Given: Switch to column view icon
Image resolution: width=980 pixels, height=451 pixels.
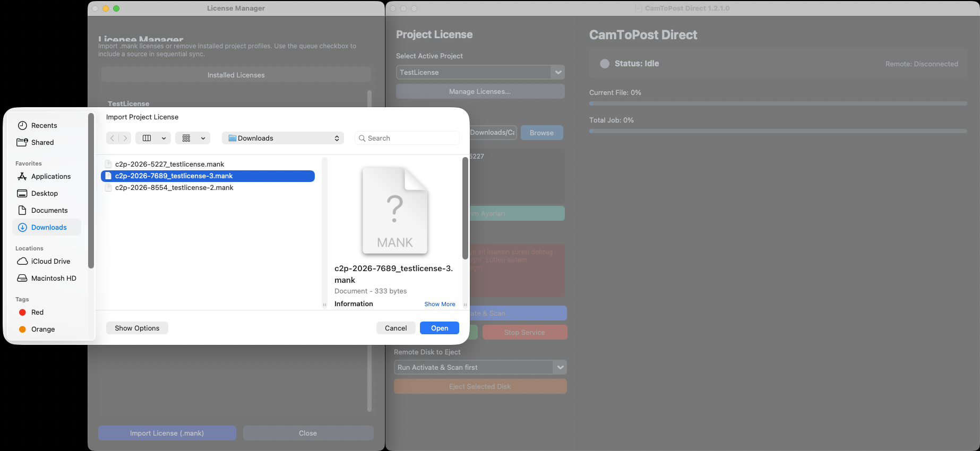Looking at the screenshot, I should [x=147, y=138].
